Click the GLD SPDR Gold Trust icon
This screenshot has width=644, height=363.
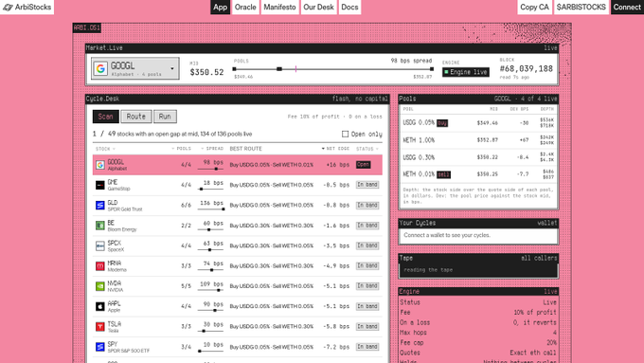(99, 205)
